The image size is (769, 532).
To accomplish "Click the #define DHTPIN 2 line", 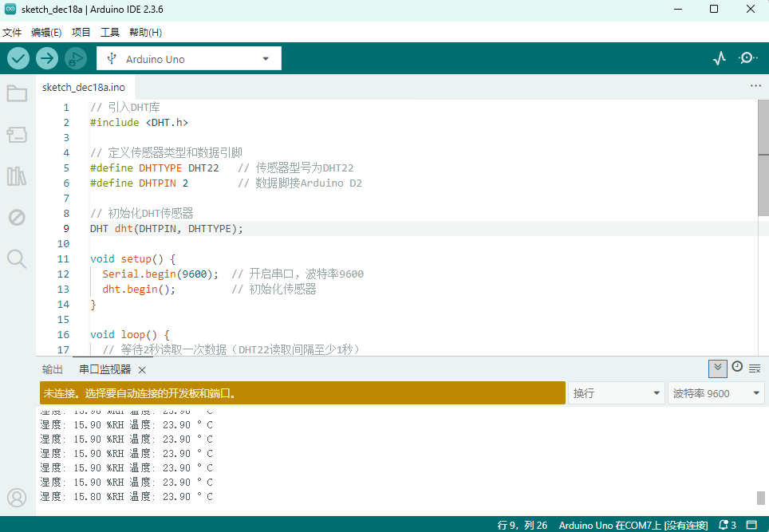I will 226,183.
